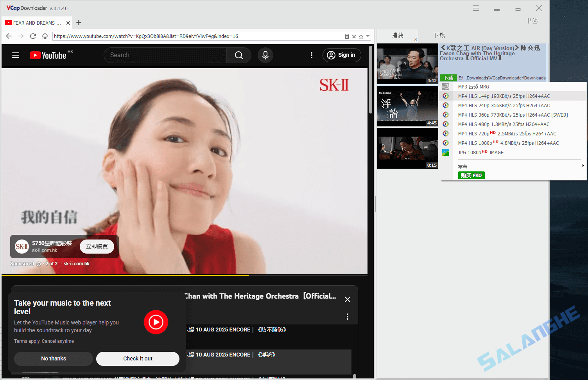This screenshot has width=588, height=380.
Task: Click the Check it out button
Action: pos(138,358)
